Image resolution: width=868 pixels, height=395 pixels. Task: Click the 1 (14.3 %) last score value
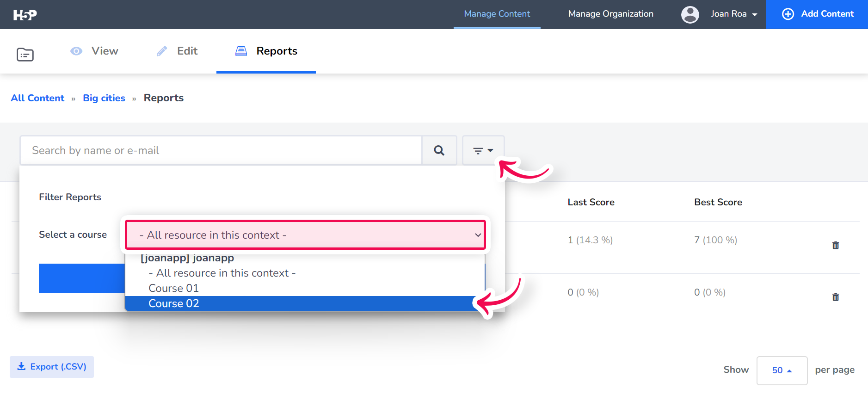[x=590, y=240]
